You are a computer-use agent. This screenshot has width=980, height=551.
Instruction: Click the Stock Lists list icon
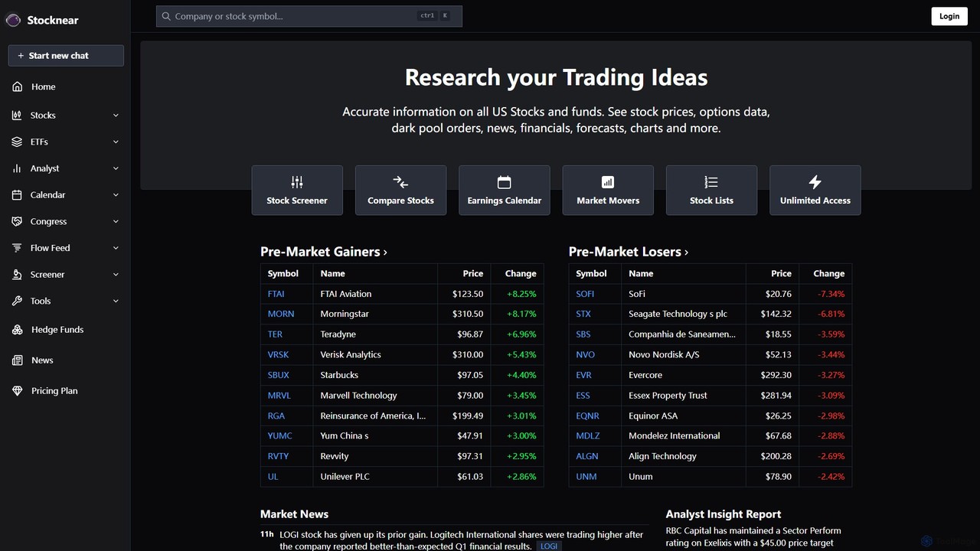[x=711, y=182]
